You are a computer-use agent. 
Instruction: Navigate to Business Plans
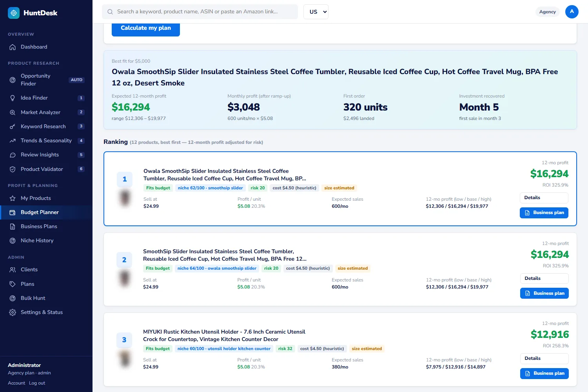[46, 227]
